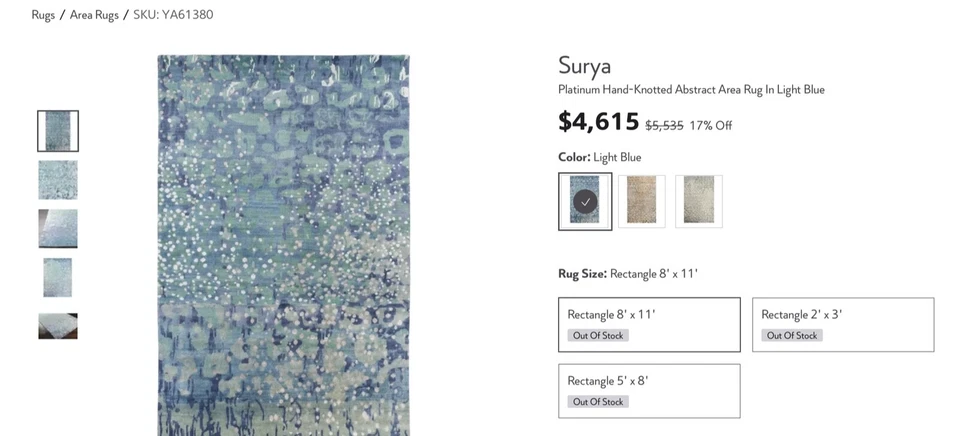
Task: Click the SKU: YA61380 text
Action: click(173, 15)
